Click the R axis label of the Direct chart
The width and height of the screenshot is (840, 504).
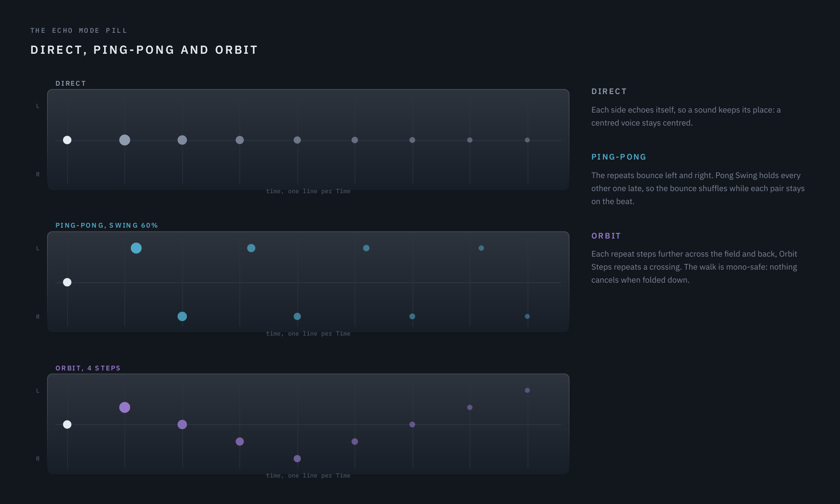38,174
